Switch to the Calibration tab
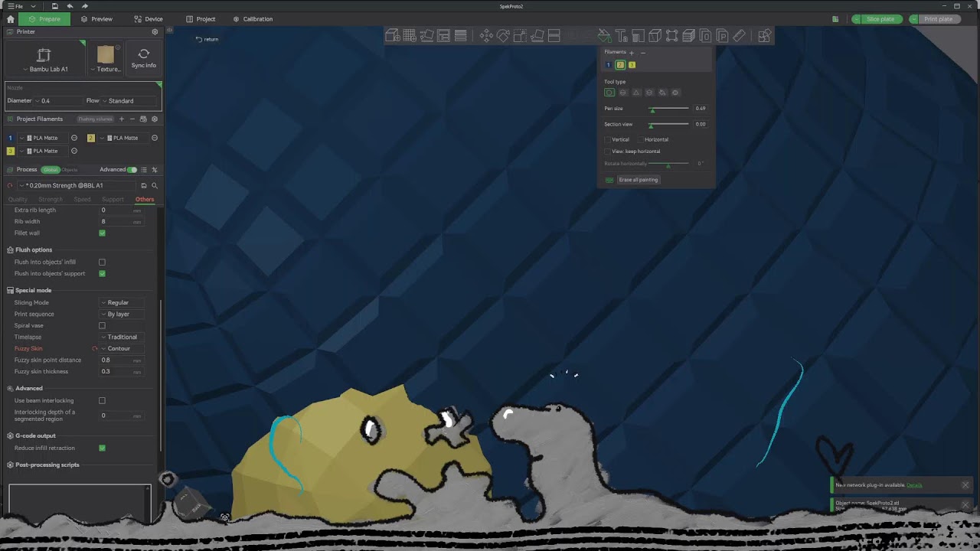Screen dimensions: 980x551 253,19
